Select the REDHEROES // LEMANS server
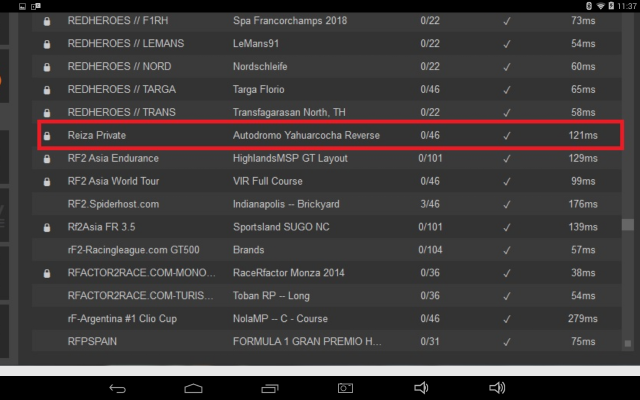The width and height of the screenshot is (640, 400). 327,43
